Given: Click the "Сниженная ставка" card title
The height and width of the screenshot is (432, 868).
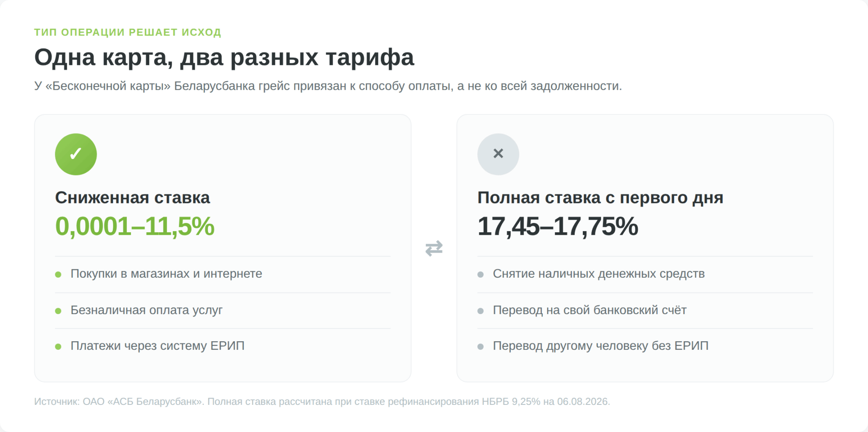Looking at the screenshot, I should [133, 198].
